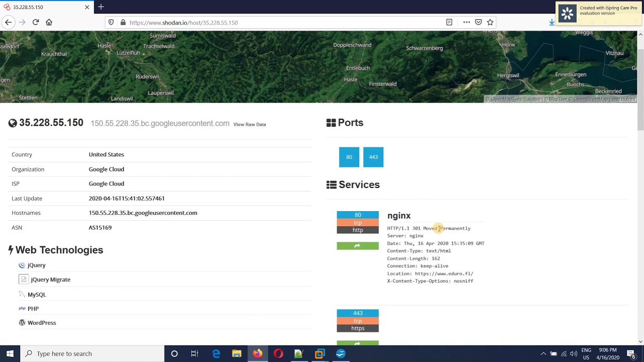Click the googleusercontent.com hostname subtitle
This screenshot has width=644, height=362.
(x=160, y=123)
